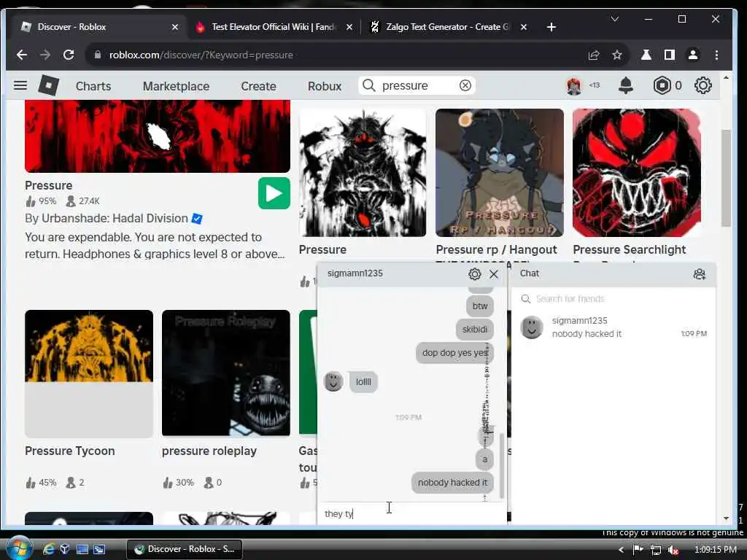Click the pressure roleplay thumbnail
Viewport: 747px width, 560px height.
tap(226, 373)
